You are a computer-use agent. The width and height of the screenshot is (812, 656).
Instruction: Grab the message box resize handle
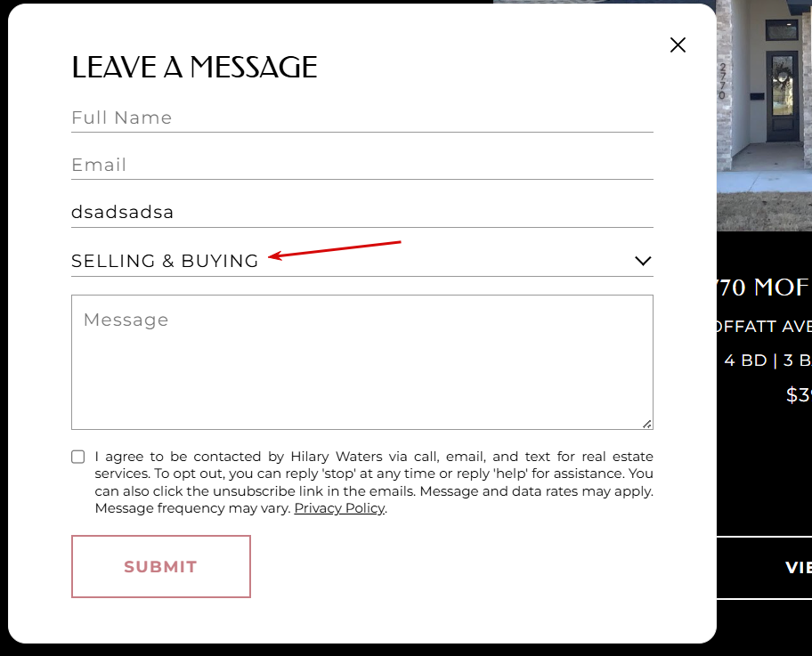click(x=646, y=424)
